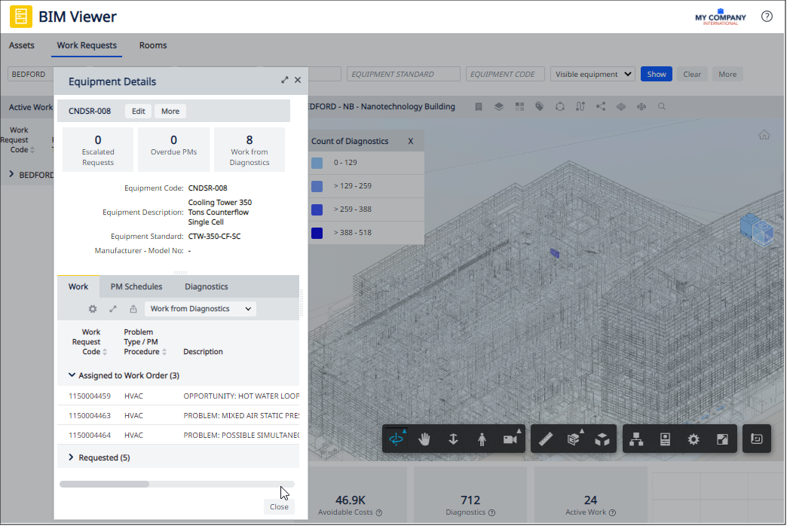The width and height of the screenshot is (793, 532).
Task: Select the Orbit tool in viewer toolbar
Action: (x=397, y=441)
